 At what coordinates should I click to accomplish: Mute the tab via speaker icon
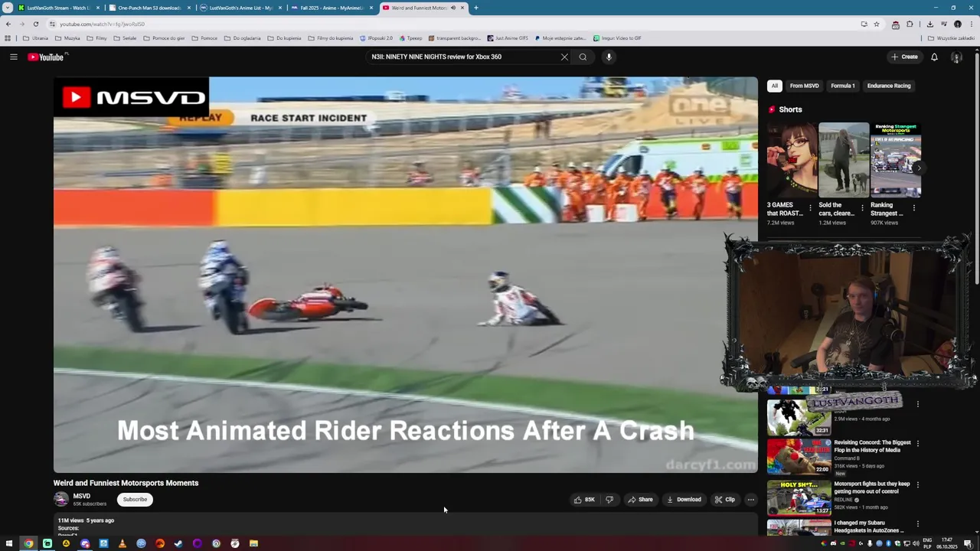[452, 8]
